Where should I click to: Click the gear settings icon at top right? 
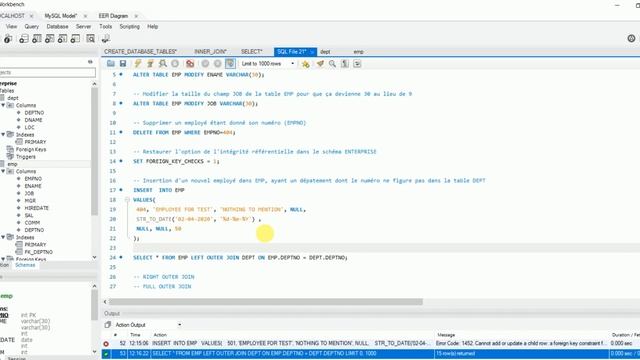pos(631,38)
